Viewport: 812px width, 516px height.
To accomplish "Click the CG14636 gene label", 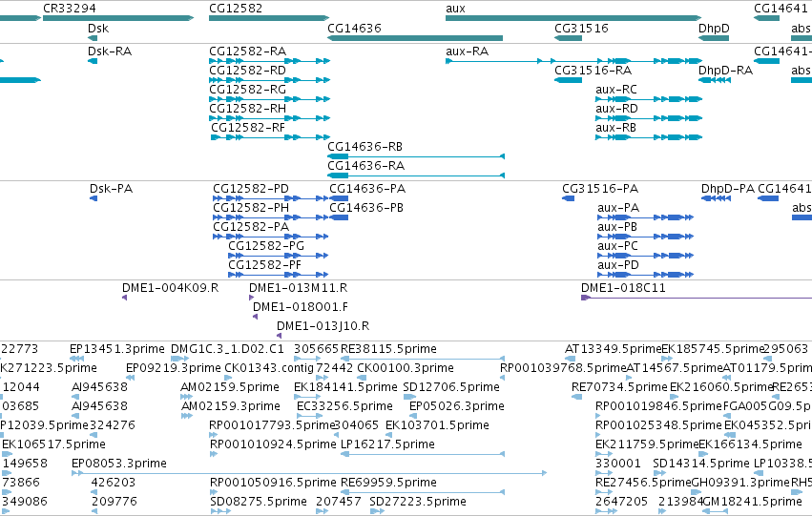I will click(x=354, y=28).
